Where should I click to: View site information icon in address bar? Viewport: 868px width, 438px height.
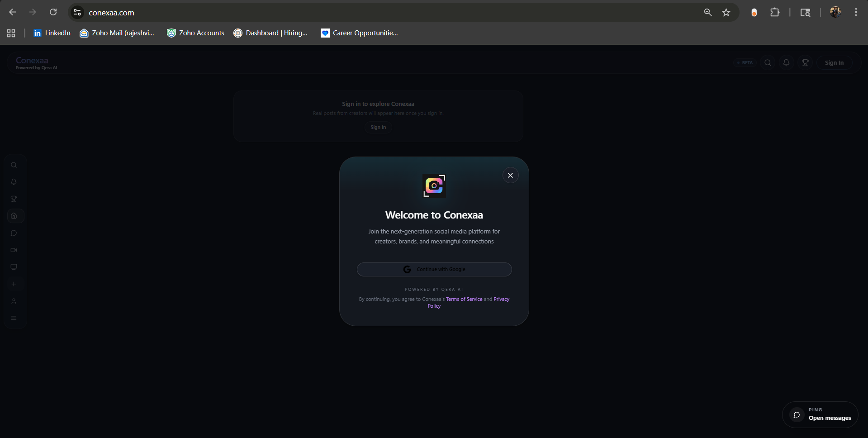(78, 12)
